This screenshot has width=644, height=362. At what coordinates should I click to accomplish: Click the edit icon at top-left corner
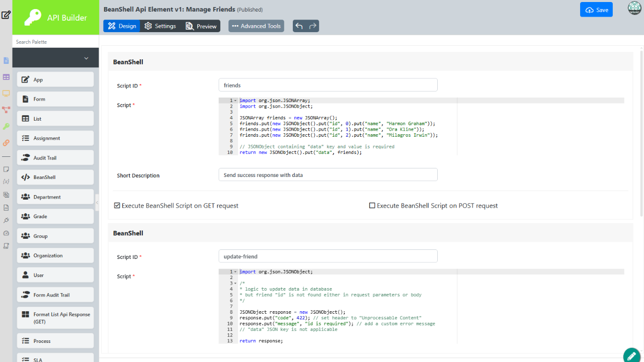point(6,15)
